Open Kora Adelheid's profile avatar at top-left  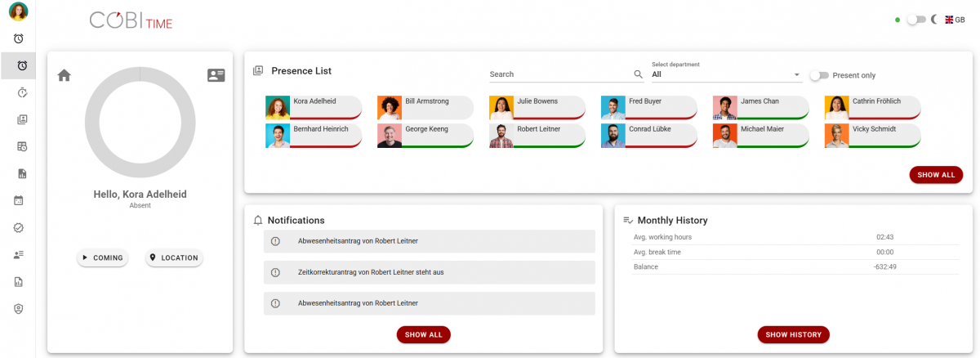tap(18, 11)
